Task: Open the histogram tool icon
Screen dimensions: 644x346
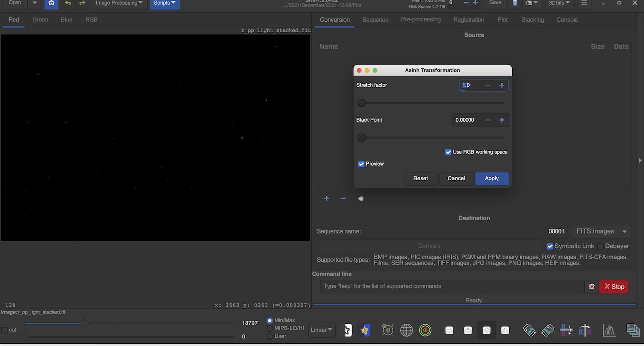Action: point(609,330)
